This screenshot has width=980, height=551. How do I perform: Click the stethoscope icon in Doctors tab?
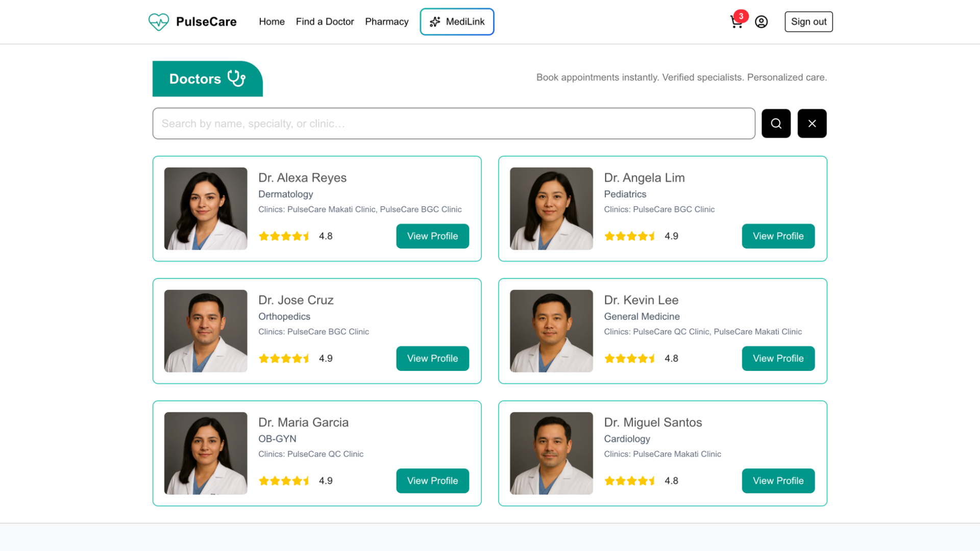[x=236, y=79]
